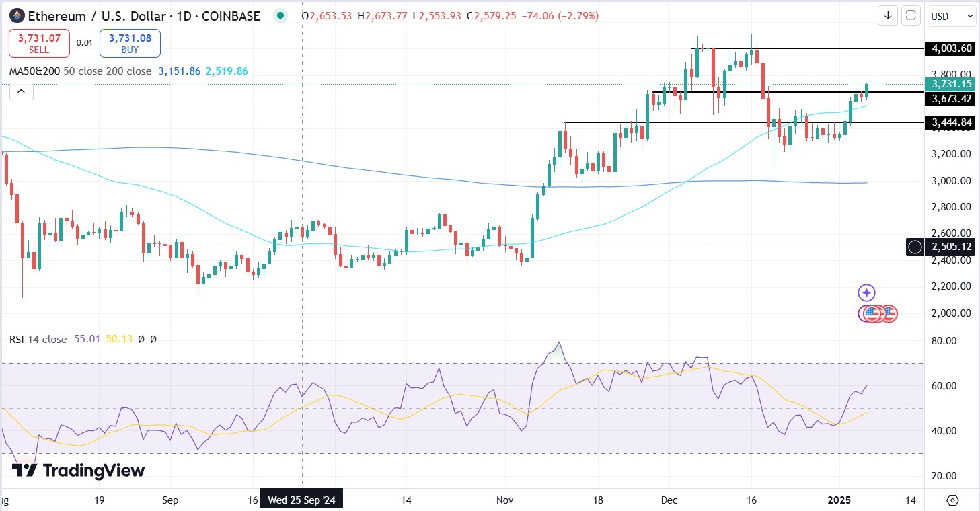
Task: Toggle fullscreen chart view icon
Action: pos(911,15)
